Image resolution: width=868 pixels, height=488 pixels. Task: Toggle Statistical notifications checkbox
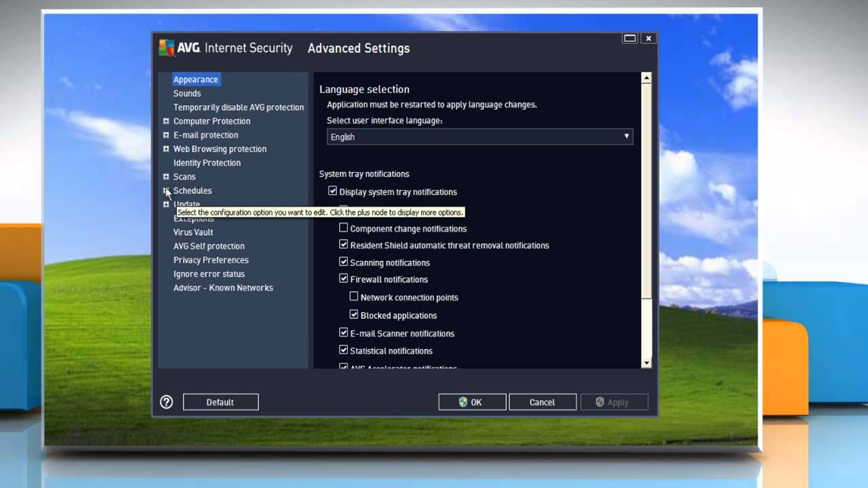pyautogui.click(x=343, y=350)
